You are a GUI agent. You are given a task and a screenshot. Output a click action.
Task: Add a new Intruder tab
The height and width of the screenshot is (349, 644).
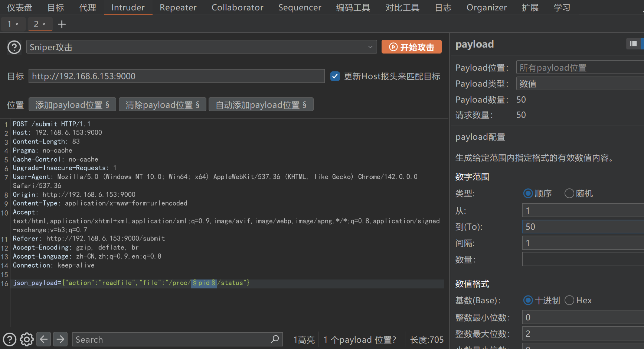[x=62, y=25]
